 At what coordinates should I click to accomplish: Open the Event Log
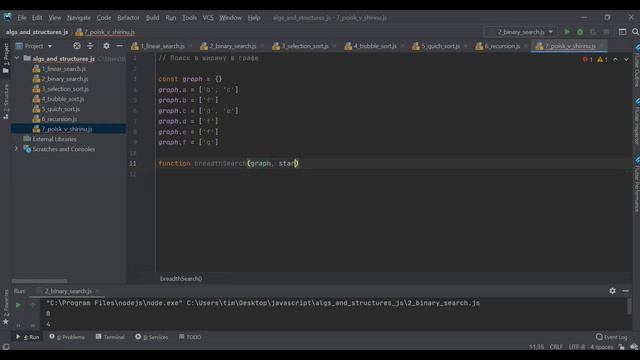coord(611,337)
